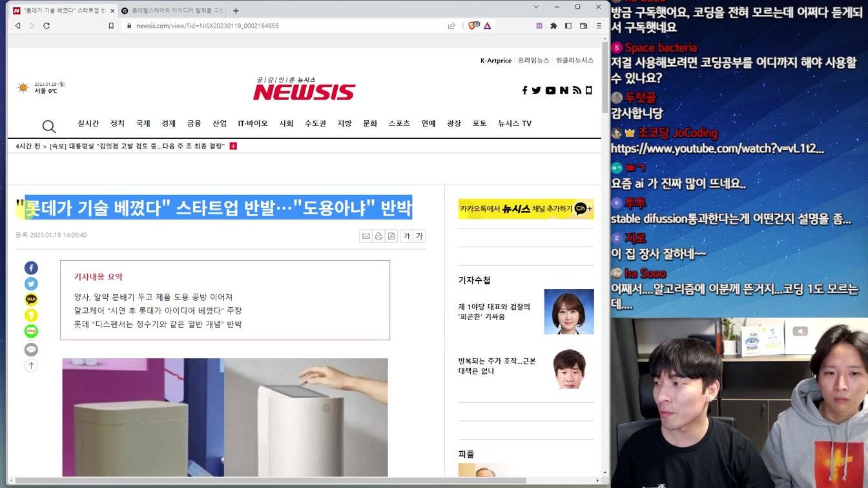Click the address bar URL field
This screenshot has width=868, height=488.
coord(284,26)
